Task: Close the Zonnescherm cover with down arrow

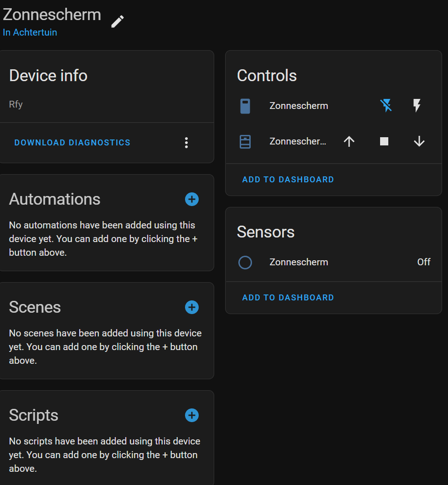Action: coord(419,141)
